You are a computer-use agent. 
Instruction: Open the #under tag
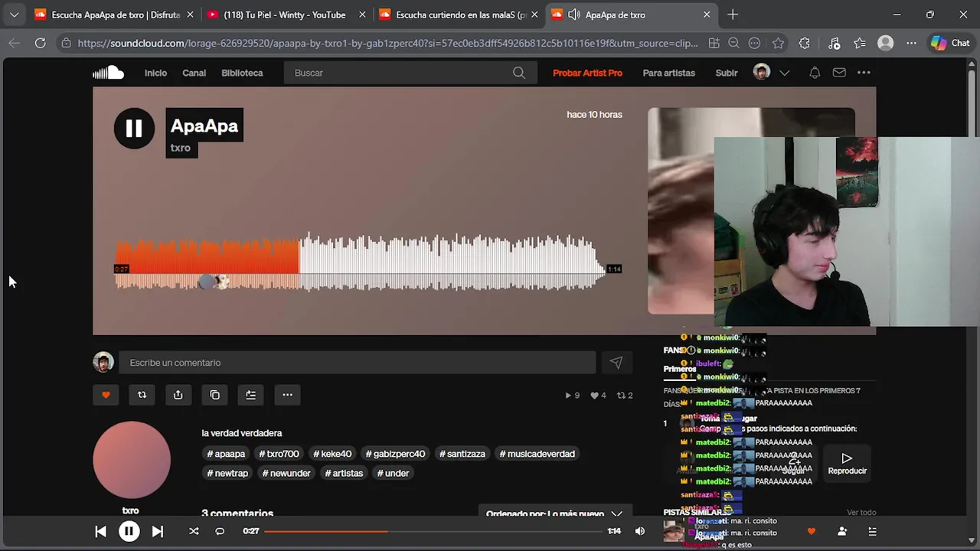tap(393, 473)
